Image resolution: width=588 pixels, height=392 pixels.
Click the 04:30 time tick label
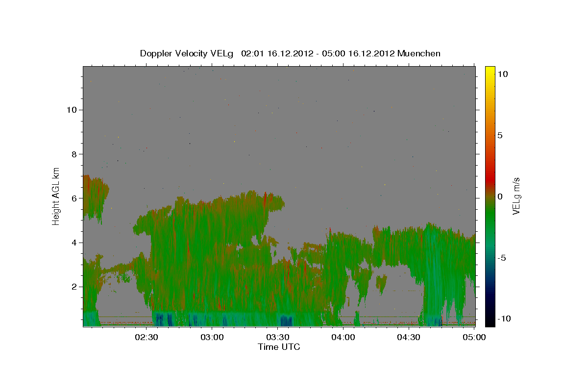pyautogui.click(x=409, y=337)
